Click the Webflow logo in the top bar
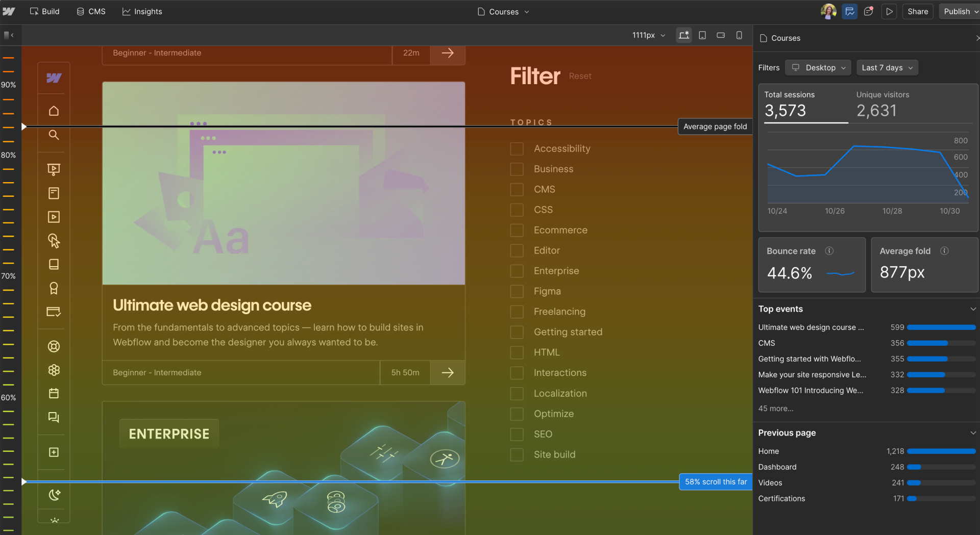Screen dimensions: 980x535 (x=9, y=11)
